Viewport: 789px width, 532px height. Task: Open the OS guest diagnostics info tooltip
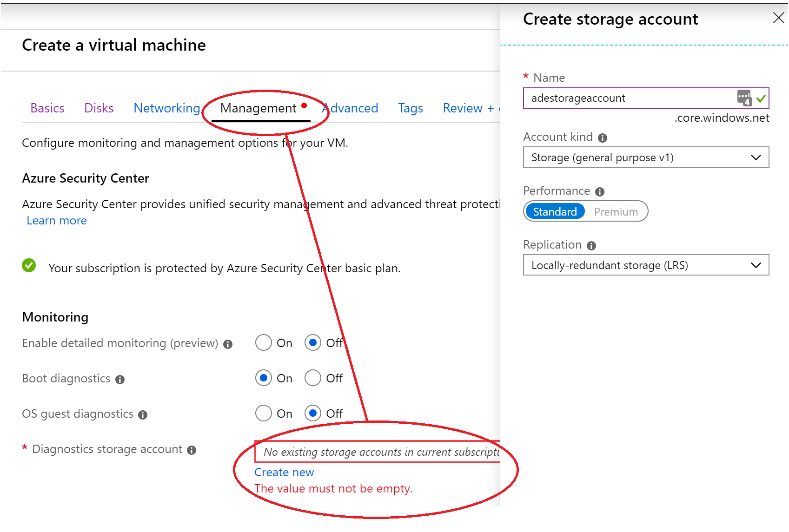142,415
